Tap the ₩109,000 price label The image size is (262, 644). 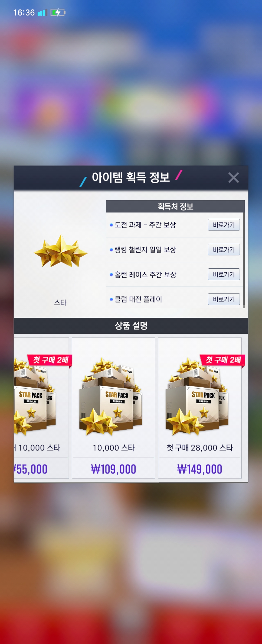click(113, 469)
